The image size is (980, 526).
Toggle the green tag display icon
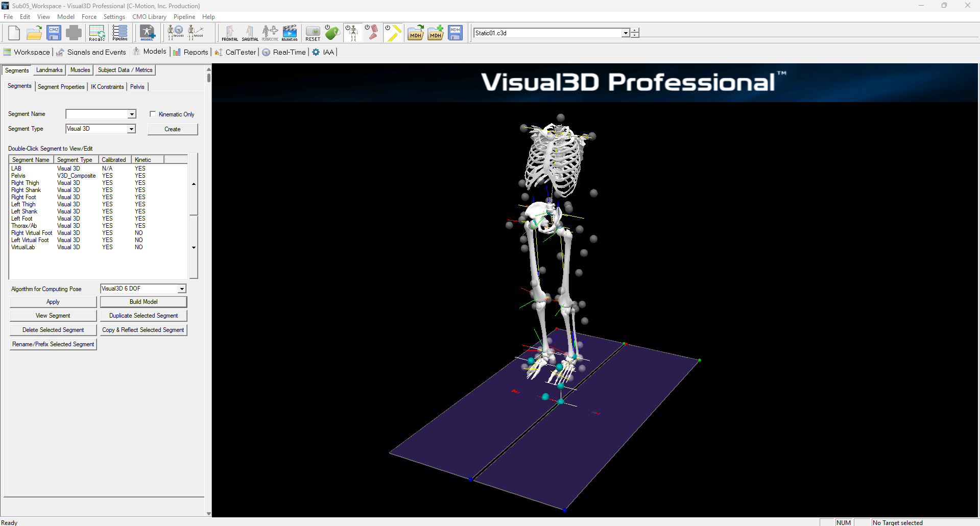(332, 33)
